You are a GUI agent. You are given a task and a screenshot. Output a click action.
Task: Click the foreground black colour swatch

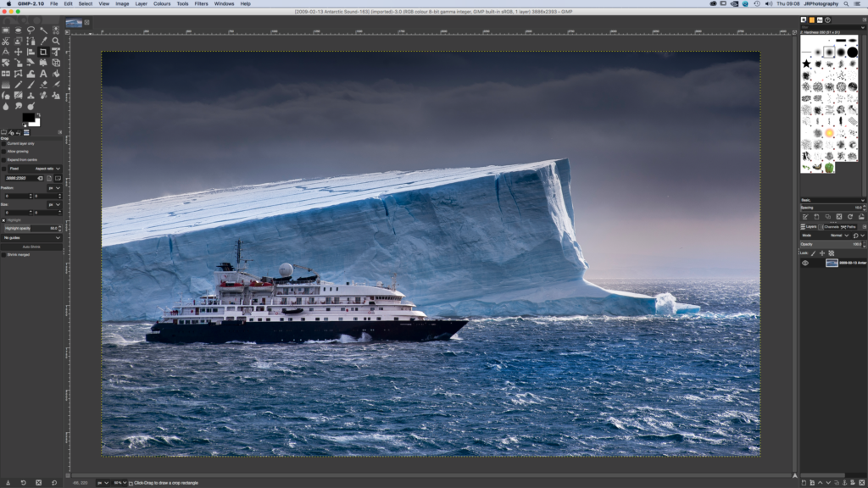pos(28,117)
